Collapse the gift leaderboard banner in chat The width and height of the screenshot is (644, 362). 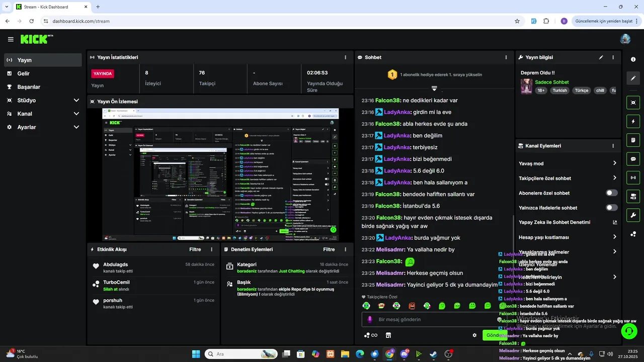click(434, 88)
